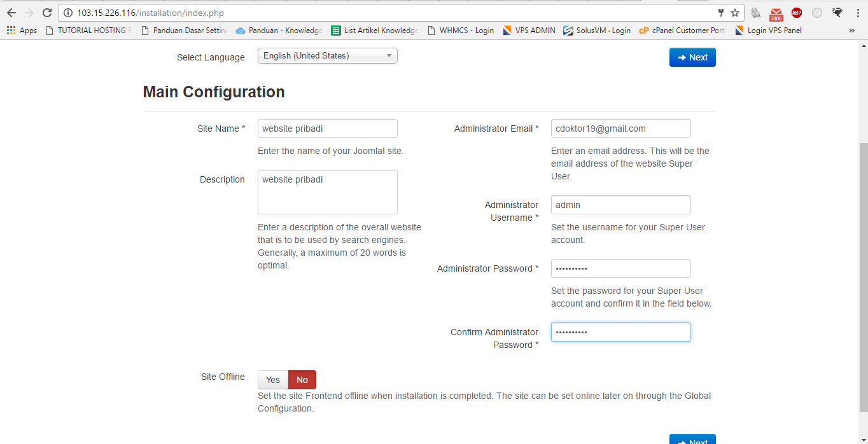Show hidden bookmarks with the overflow chevron
This screenshot has height=444, width=868.
852,31
